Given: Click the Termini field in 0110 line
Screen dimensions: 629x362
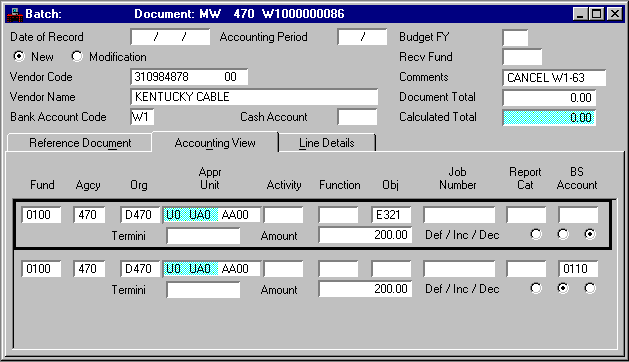Looking at the screenshot, I should click(x=203, y=290).
